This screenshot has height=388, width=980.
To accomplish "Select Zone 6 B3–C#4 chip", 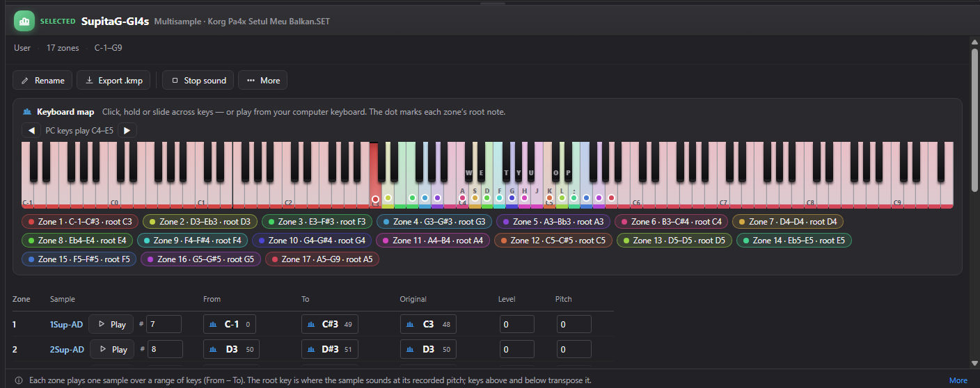I will [671, 222].
